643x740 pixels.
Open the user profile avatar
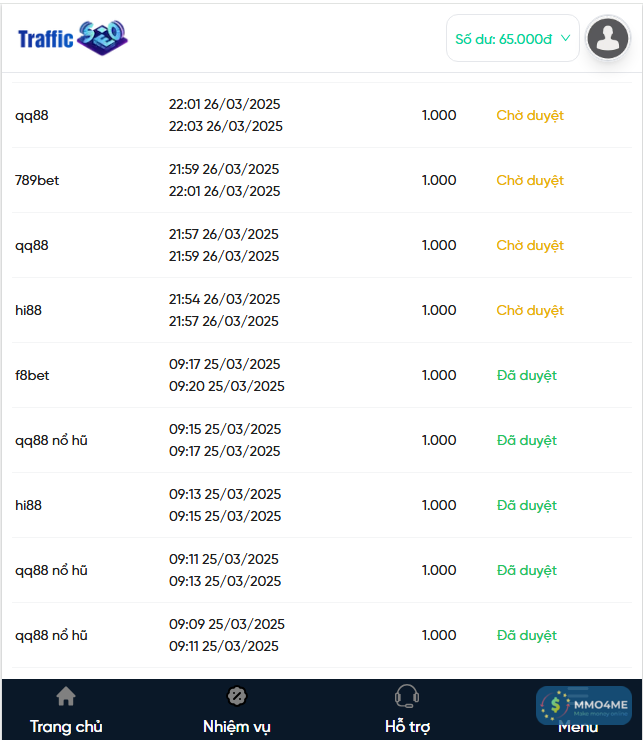coord(607,38)
